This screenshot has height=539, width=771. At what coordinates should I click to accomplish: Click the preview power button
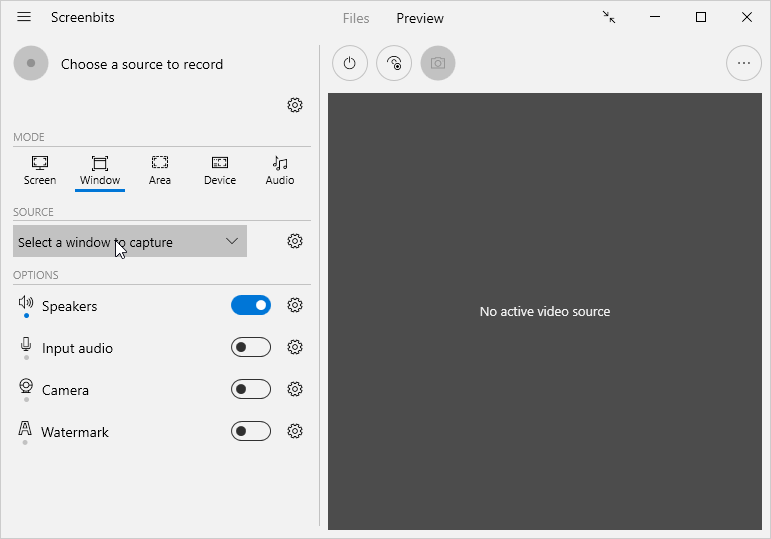coord(350,63)
